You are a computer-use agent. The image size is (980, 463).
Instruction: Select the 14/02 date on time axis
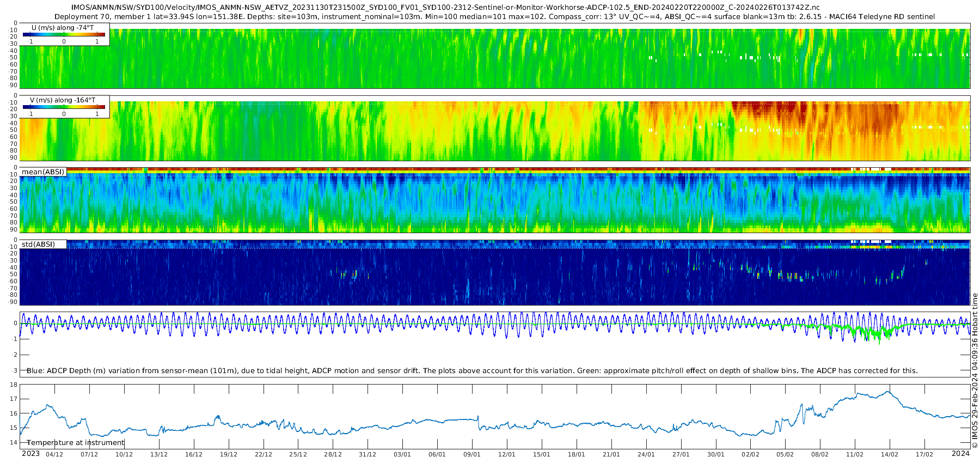[x=889, y=454]
